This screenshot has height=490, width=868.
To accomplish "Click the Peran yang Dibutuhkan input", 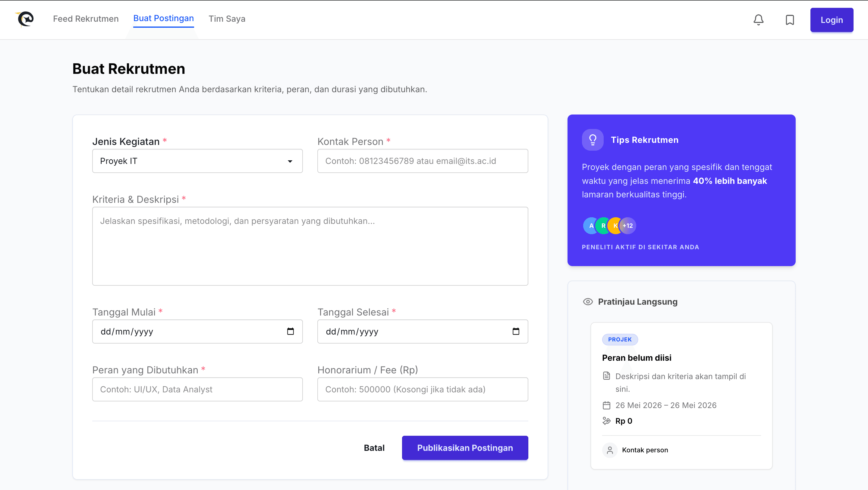I will [x=197, y=389].
